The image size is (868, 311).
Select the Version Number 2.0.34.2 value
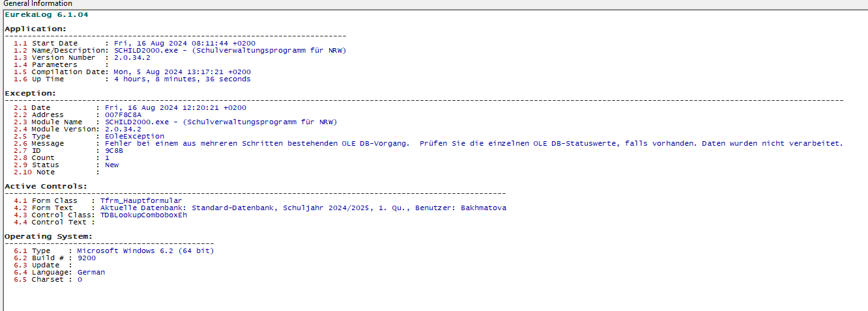click(132, 58)
